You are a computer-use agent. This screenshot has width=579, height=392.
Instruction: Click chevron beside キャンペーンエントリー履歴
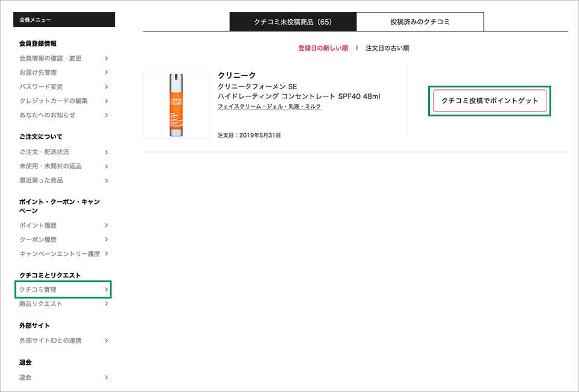click(106, 253)
